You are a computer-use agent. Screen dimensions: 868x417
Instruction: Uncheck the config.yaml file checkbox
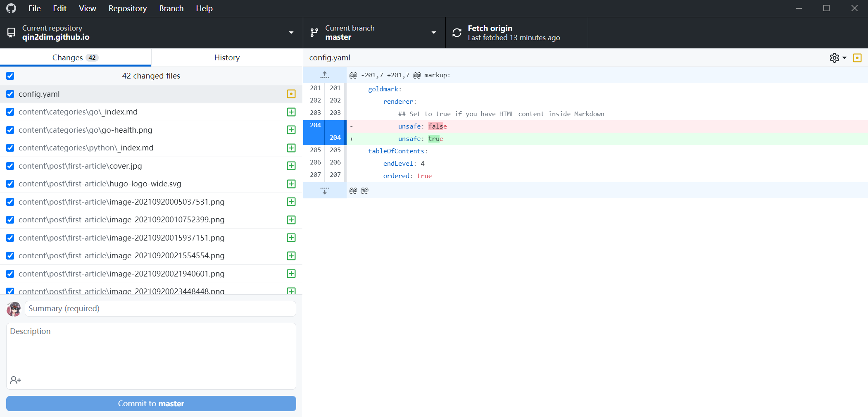coord(10,94)
